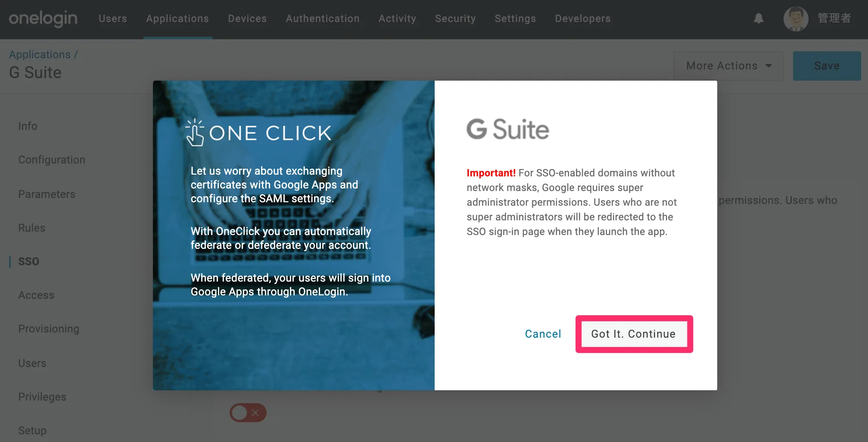Click the G Suite logo in dialog
Image resolution: width=868 pixels, height=442 pixels.
coord(508,129)
